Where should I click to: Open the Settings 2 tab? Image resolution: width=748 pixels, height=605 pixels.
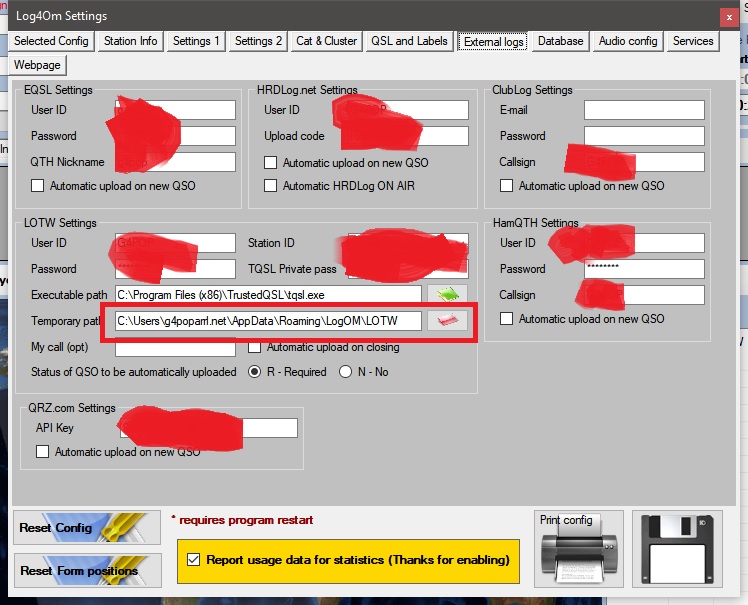258,41
